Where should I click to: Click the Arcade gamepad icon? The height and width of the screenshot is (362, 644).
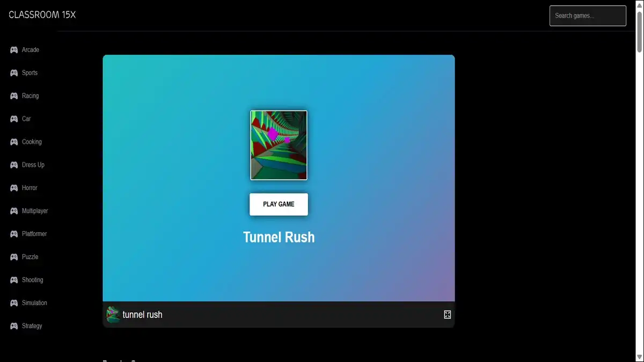tap(14, 50)
